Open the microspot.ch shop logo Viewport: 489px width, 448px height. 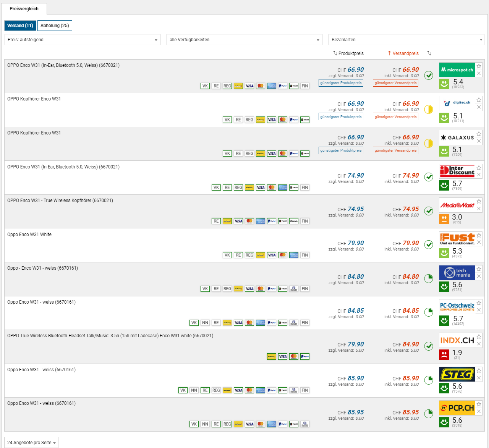[457, 70]
